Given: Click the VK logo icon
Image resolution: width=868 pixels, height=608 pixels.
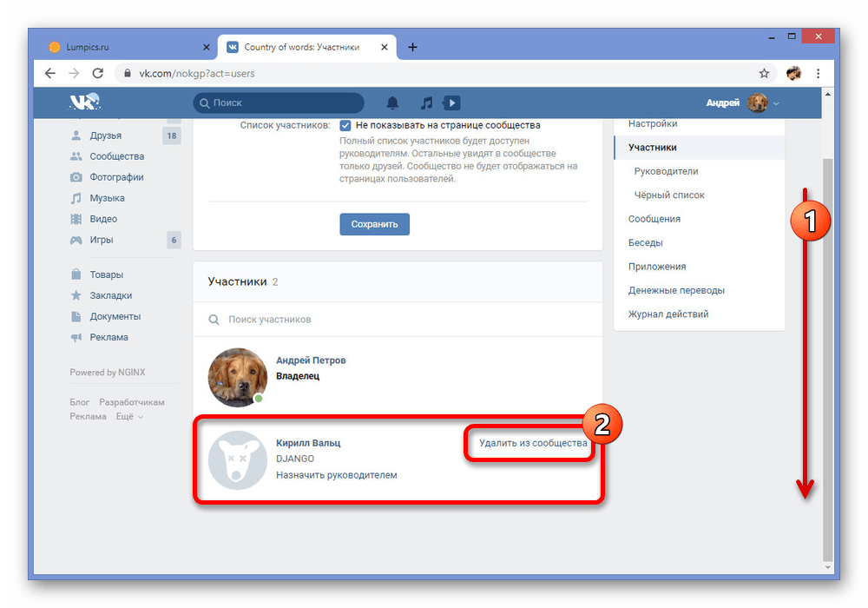Looking at the screenshot, I should (85, 102).
